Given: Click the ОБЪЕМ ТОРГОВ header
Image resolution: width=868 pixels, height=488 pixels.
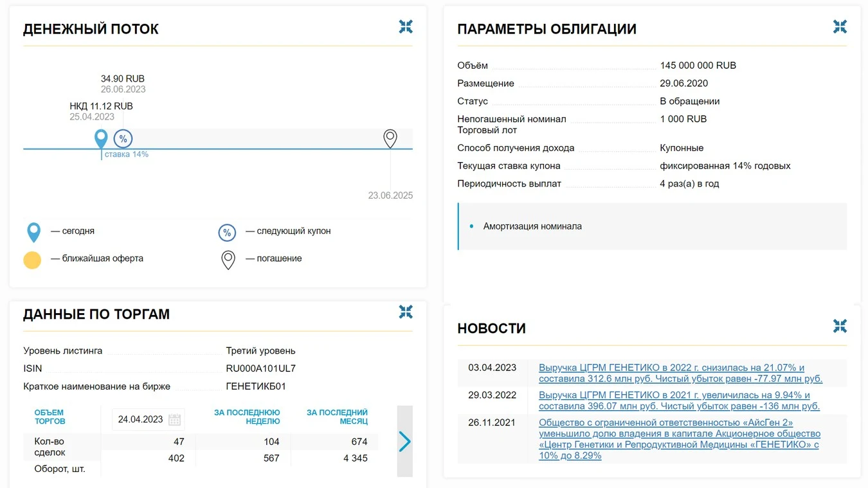Looking at the screenshot, I should (x=50, y=417).
